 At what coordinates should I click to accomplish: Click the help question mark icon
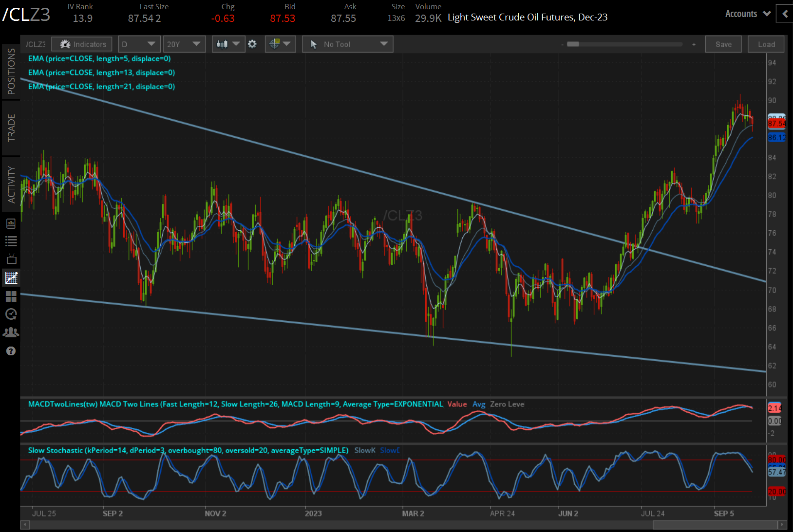[11, 351]
